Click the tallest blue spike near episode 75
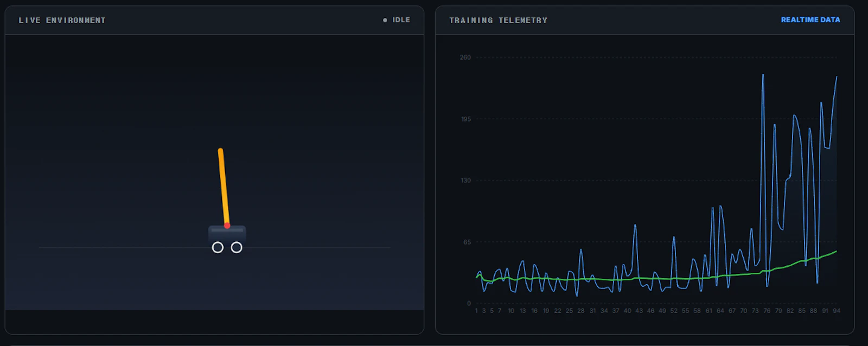Screen dimensions: 868x346 (763, 75)
